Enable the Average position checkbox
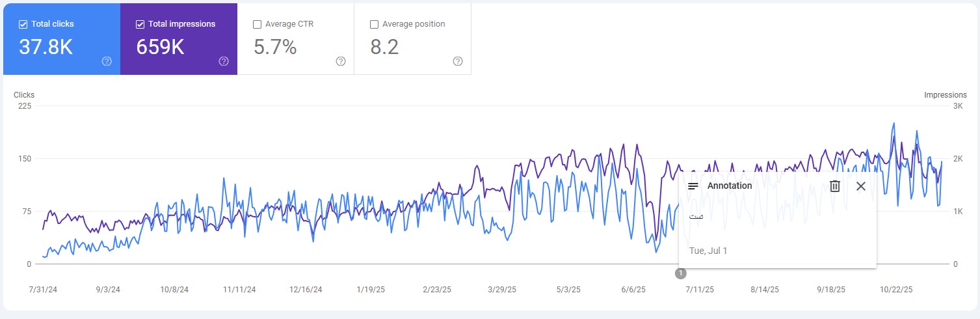This screenshot has height=319, width=980. (375, 24)
